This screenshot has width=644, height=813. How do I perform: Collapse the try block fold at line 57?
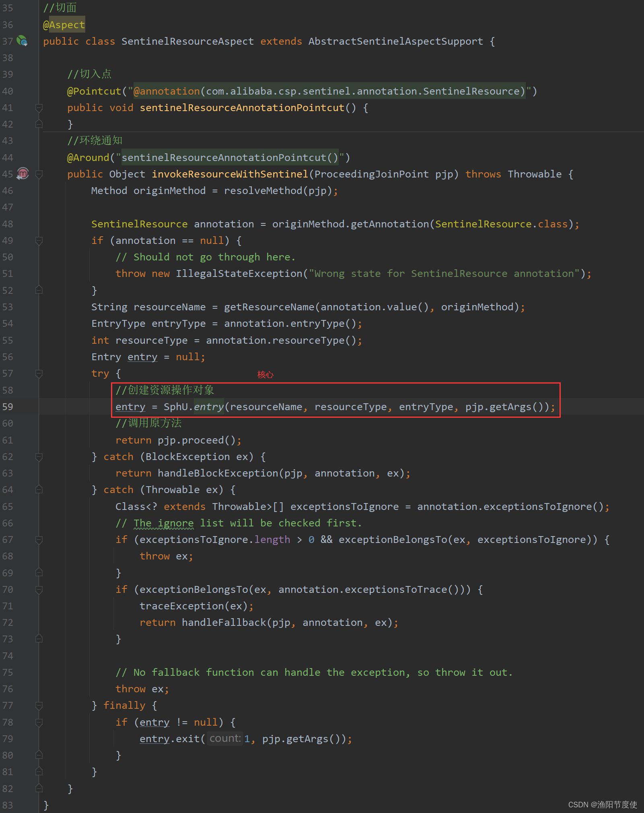[x=39, y=373]
